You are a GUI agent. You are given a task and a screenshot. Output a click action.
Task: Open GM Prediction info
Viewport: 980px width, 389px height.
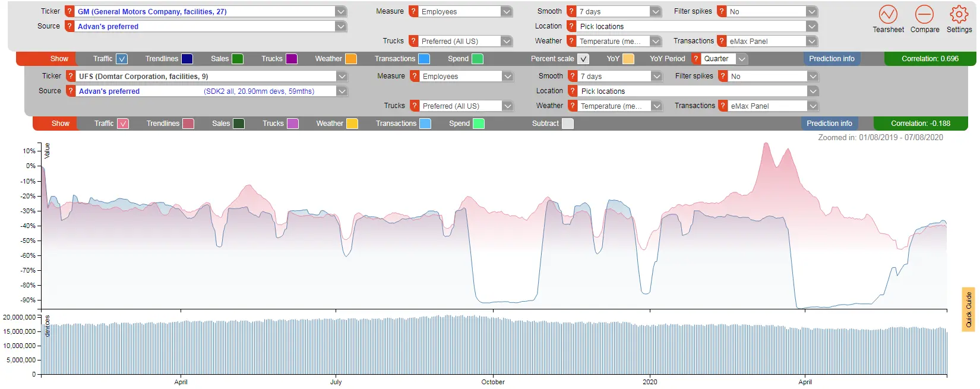pos(832,59)
